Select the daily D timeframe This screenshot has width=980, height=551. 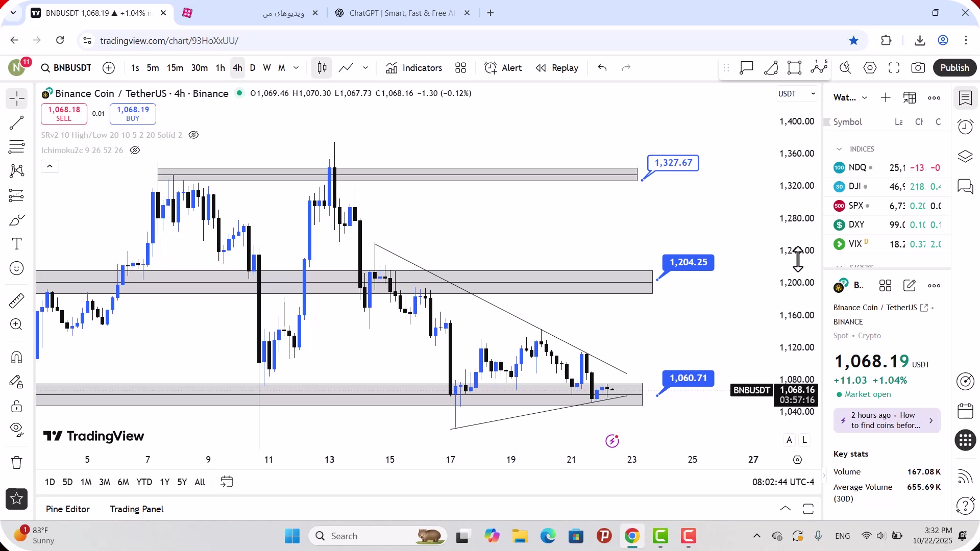(x=253, y=68)
